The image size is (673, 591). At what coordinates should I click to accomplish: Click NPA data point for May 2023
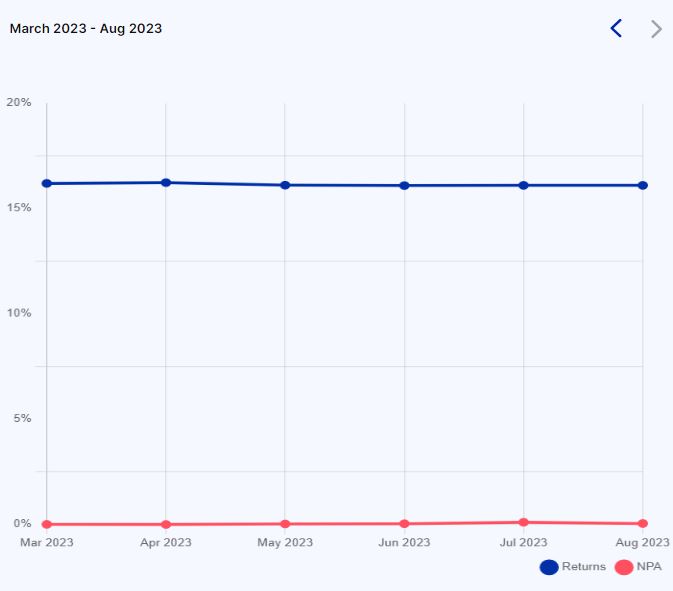(x=285, y=523)
